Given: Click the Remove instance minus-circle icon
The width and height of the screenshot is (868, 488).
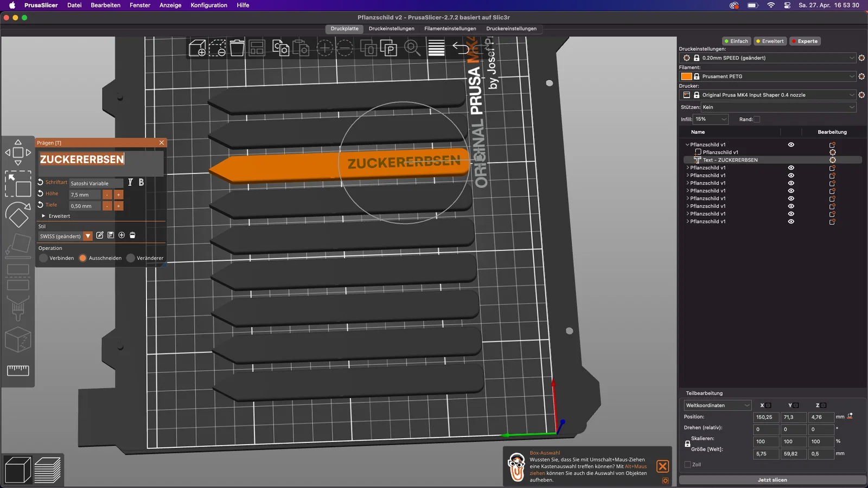Looking at the screenshot, I should point(345,48).
